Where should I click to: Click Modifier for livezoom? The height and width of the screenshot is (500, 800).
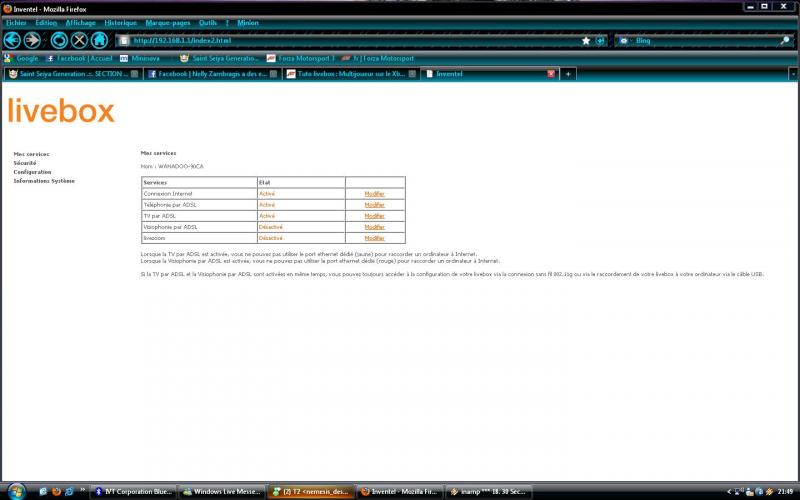pyautogui.click(x=374, y=238)
